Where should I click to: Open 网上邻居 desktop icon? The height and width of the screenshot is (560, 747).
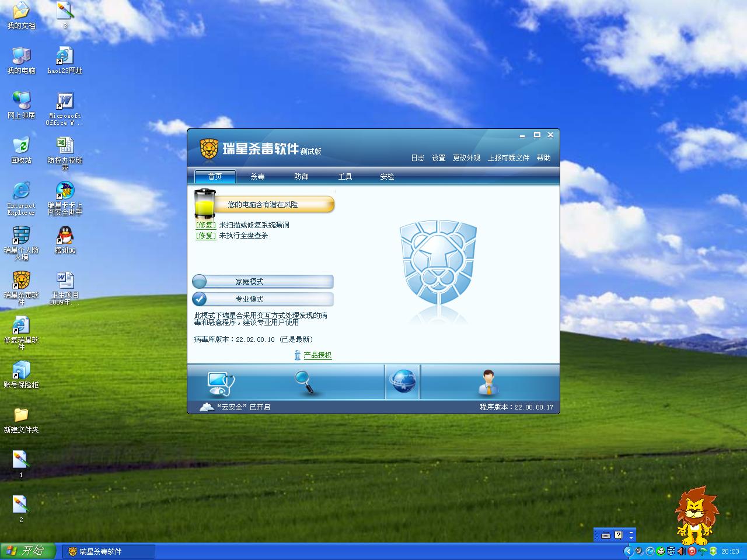(x=22, y=106)
